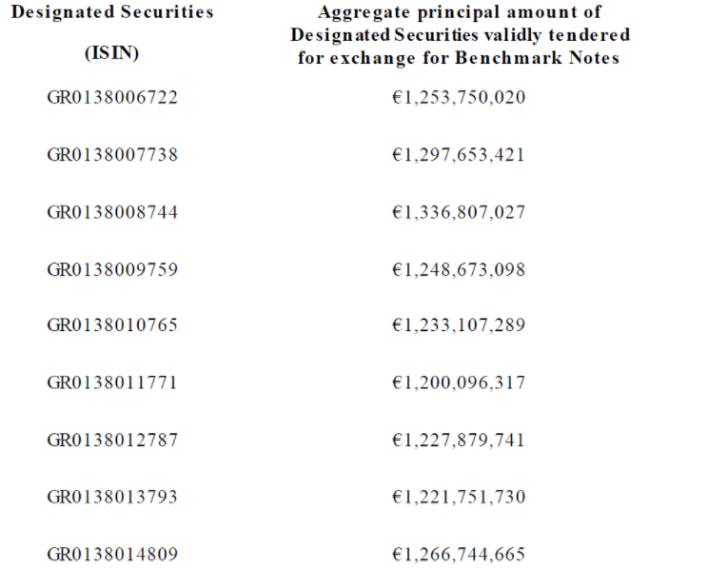The width and height of the screenshot is (728, 588).
Task: Click ISIN GR0138009759
Action: (112, 269)
